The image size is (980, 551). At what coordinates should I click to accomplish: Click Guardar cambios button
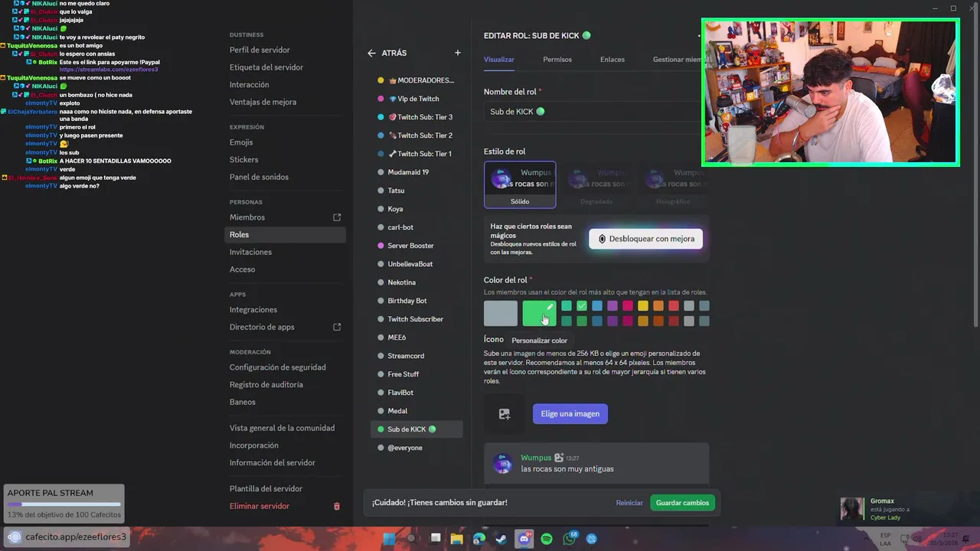coord(682,503)
